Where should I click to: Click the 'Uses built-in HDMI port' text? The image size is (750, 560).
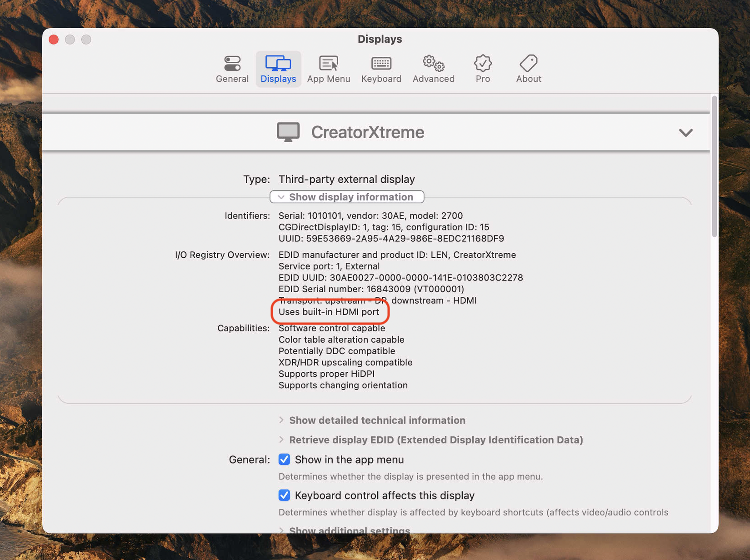[329, 312]
